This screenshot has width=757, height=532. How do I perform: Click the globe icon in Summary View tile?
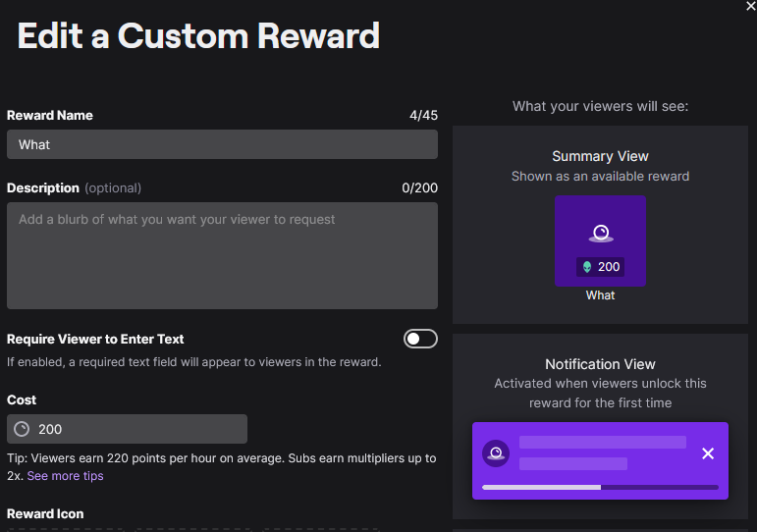[x=600, y=234]
